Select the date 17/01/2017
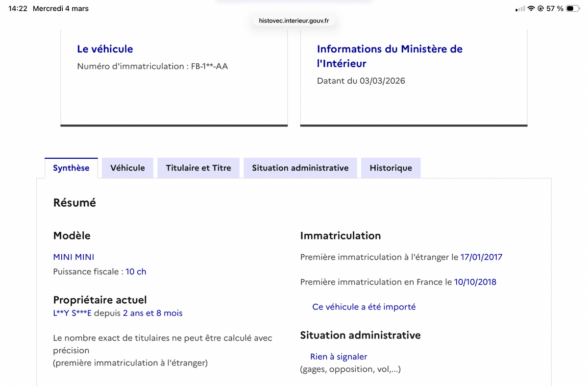 click(481, 257)
